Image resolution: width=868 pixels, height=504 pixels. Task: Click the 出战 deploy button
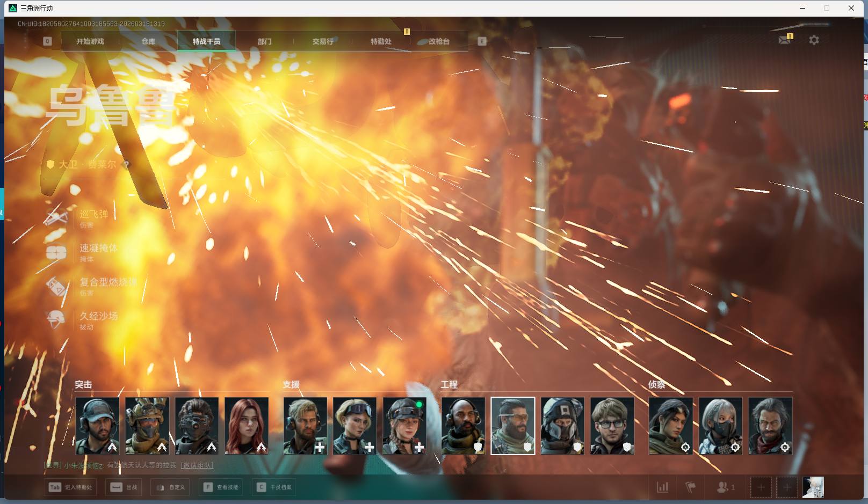point(124,487)
